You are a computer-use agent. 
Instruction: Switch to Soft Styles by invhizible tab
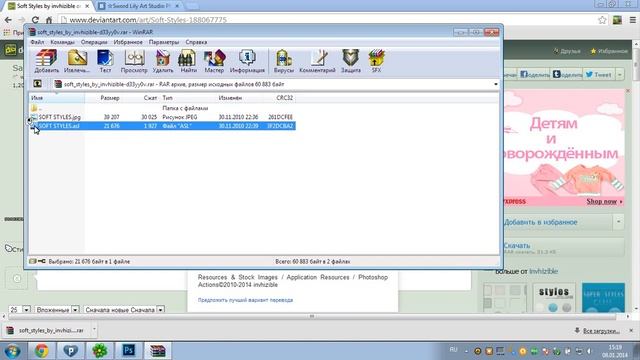point(49,6)
